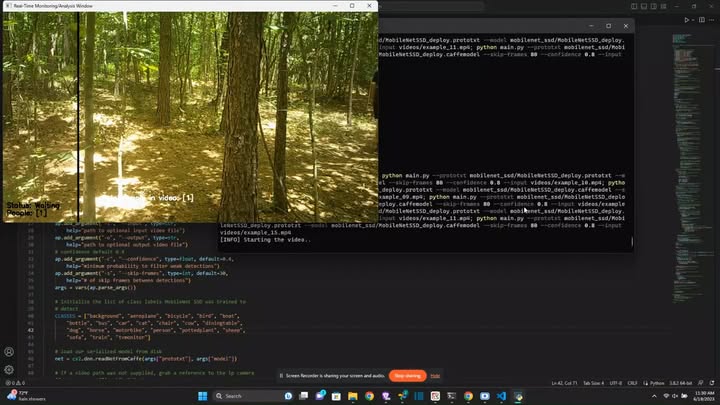Switch to Visual Studio Code in taskbar
The image size is (720, 405).
click(501, 396)
